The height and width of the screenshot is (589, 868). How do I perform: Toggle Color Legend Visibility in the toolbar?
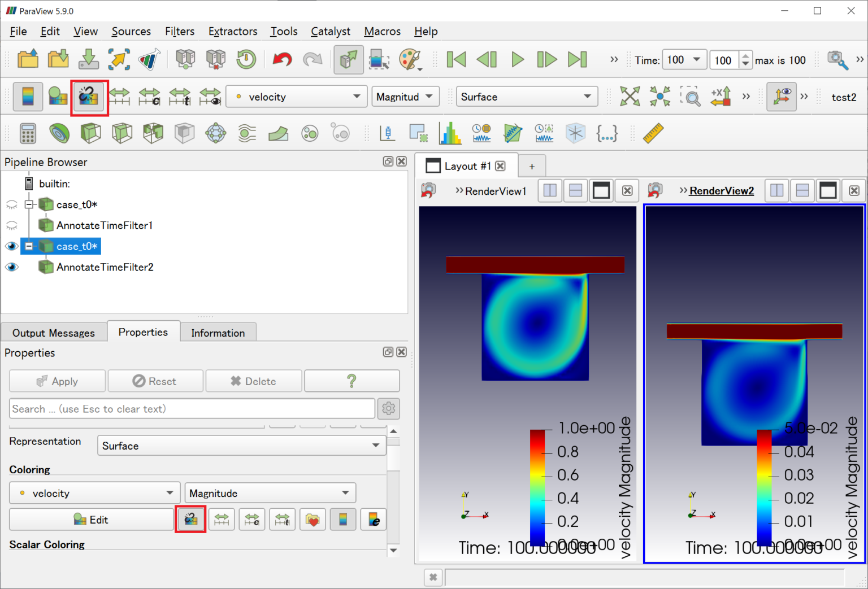coord(28,97)
